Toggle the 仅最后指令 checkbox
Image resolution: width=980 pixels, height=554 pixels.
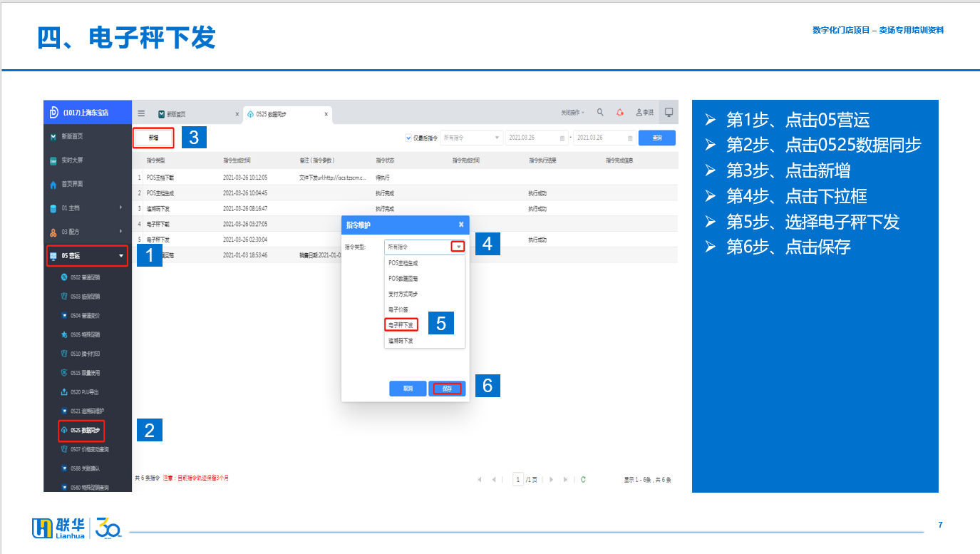[x=408, y=138]
